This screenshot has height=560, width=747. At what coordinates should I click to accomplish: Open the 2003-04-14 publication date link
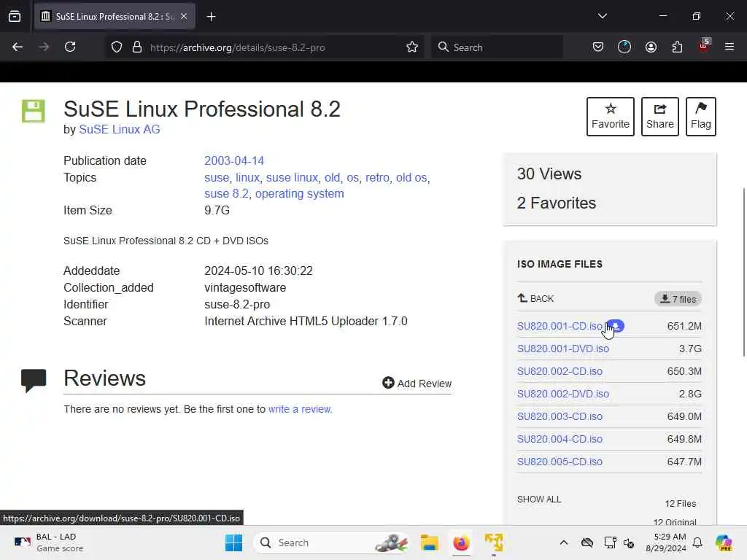(234, 161)
